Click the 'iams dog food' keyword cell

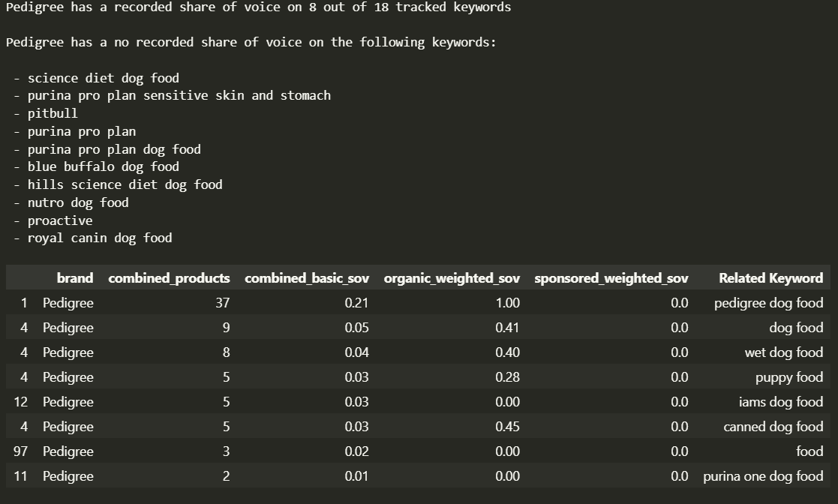(781, 402)
